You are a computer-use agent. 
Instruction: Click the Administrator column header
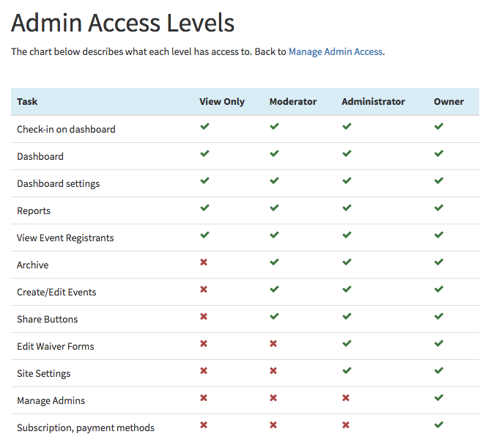pyautogui.click(x=373, y=101)
